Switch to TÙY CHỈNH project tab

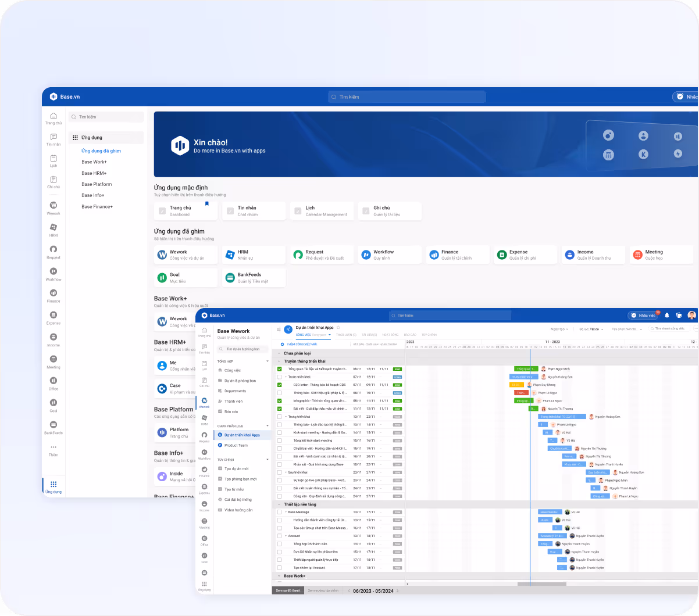click(x=429, y=335)
